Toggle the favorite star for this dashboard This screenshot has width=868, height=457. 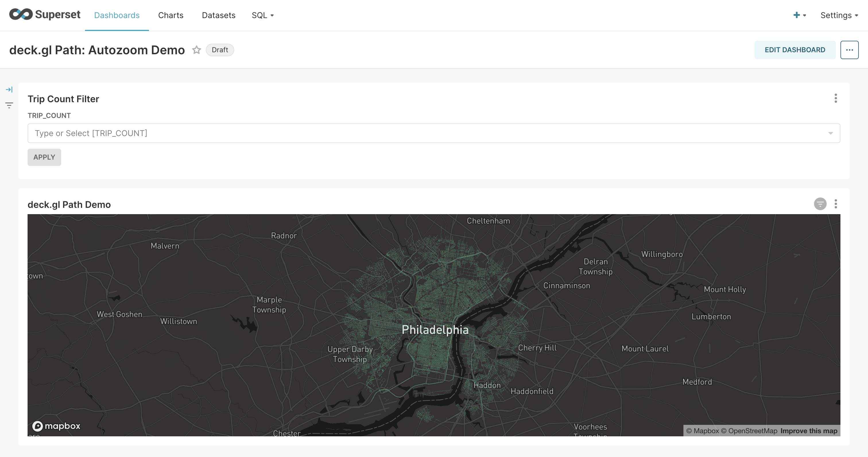point(196,50)
